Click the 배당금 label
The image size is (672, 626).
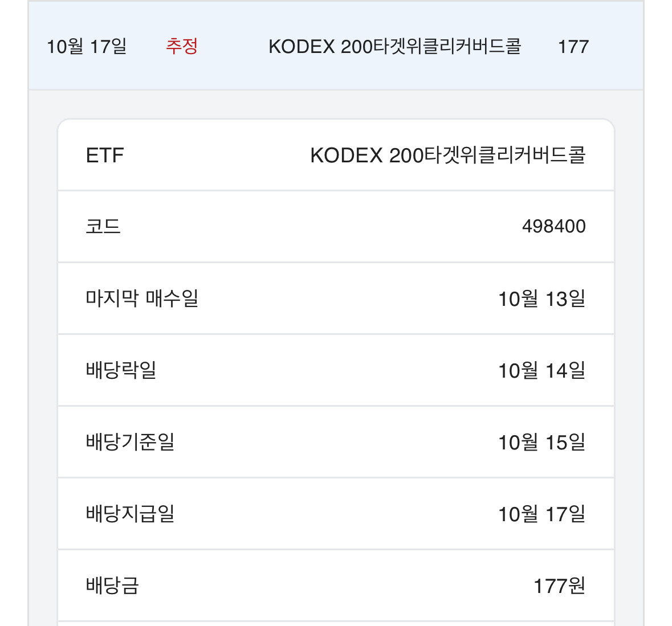(112, 586)
